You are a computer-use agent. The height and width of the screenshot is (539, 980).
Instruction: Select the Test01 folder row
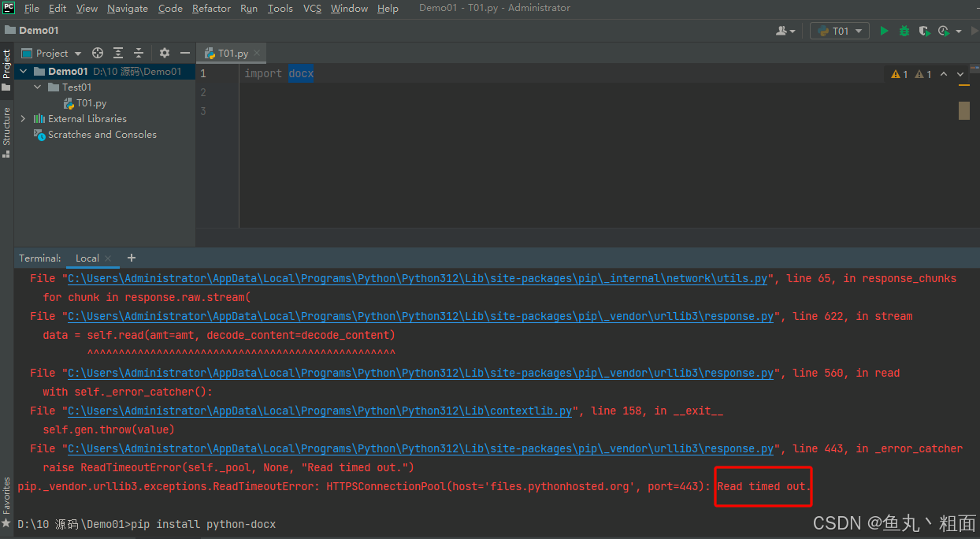point(105,87)
